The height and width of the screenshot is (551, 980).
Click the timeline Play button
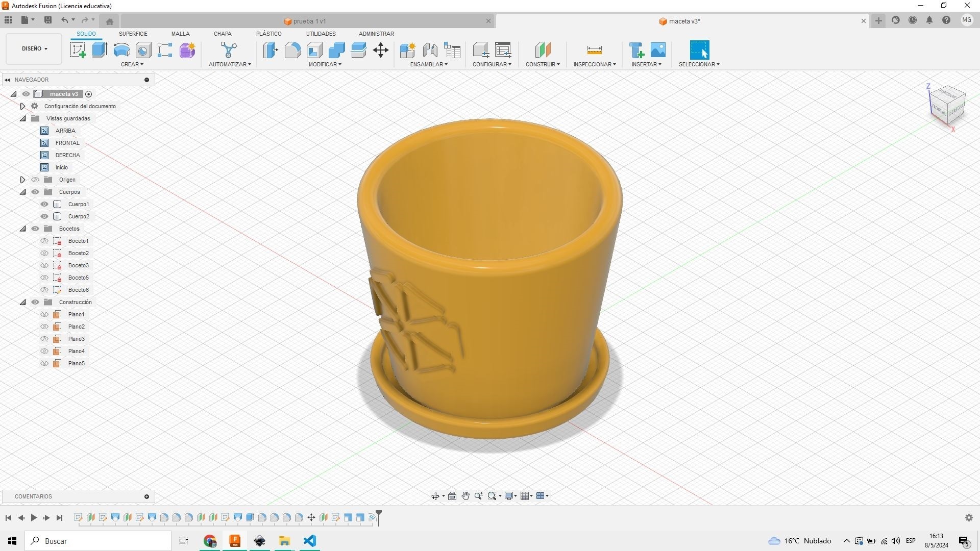pyautogui.click(x=34, y=518)
